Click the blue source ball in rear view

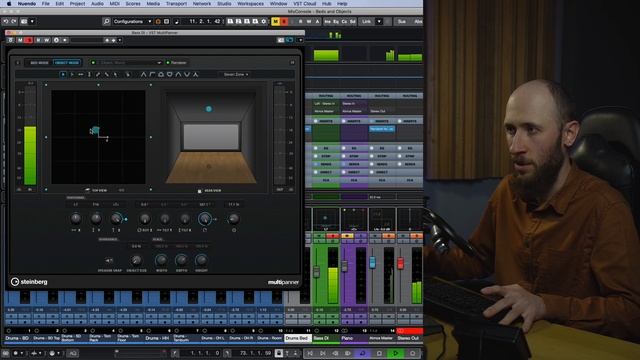[x=209, y=109]
